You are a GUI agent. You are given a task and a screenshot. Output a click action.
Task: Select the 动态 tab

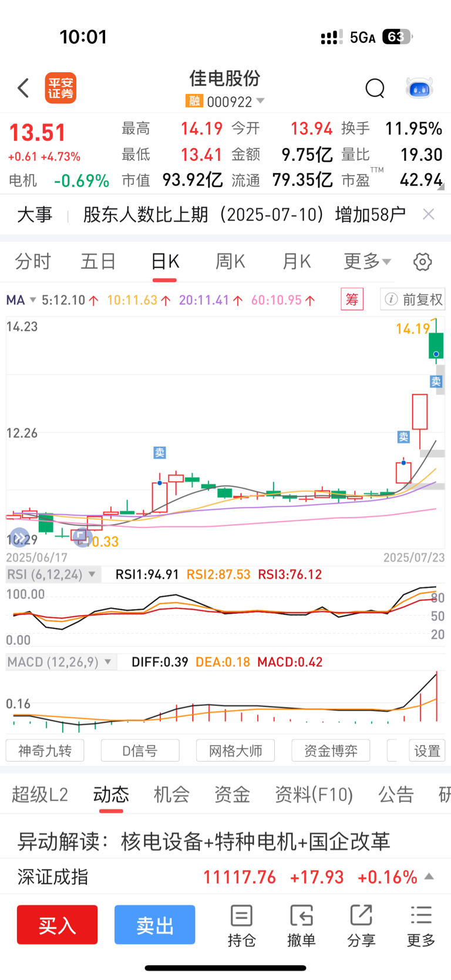coord(111,795)
